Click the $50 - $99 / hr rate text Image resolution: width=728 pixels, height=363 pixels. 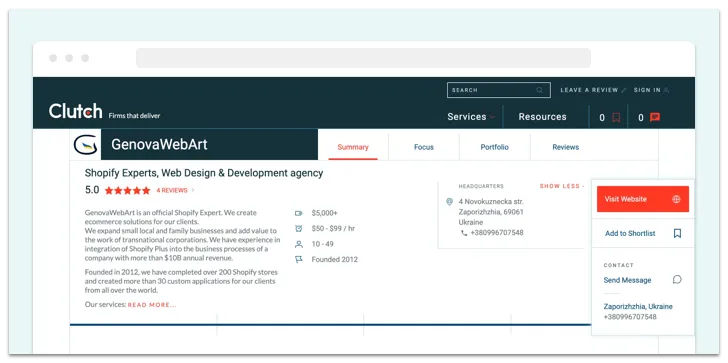[333, 228]
